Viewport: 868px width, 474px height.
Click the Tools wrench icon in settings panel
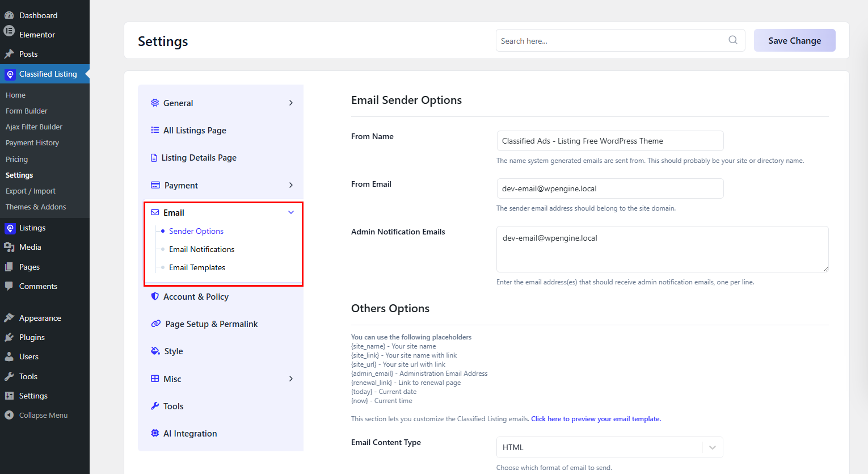click(155, 406)
